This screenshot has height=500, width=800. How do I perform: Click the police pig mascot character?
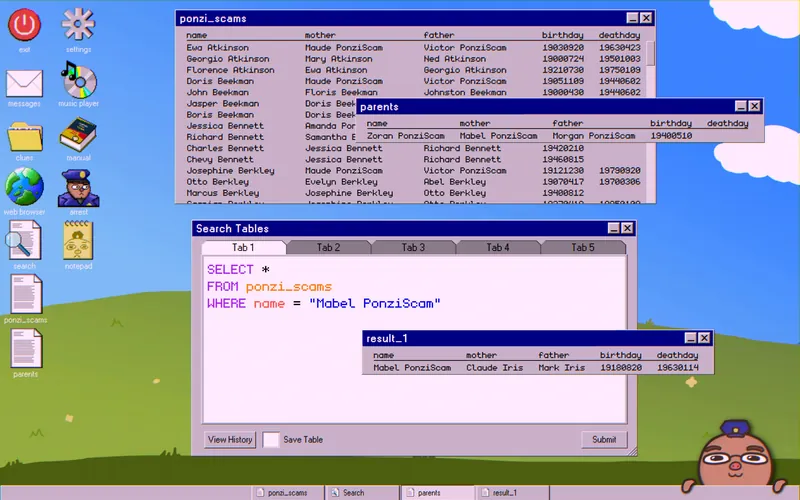click(x=734, y=457)
